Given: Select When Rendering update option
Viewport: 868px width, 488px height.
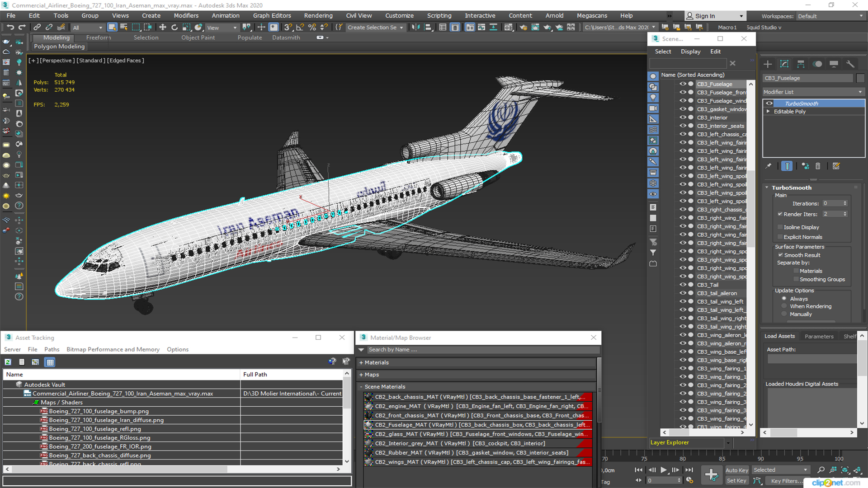Looking at the screenshot, I should (784, 306).
